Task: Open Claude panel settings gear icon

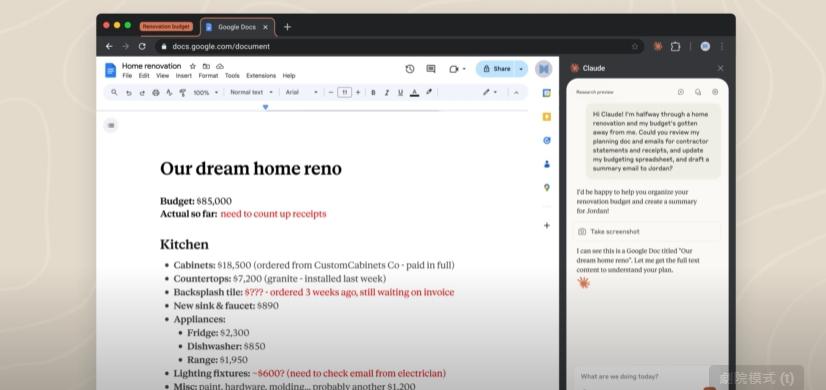Action: point(715,92)
